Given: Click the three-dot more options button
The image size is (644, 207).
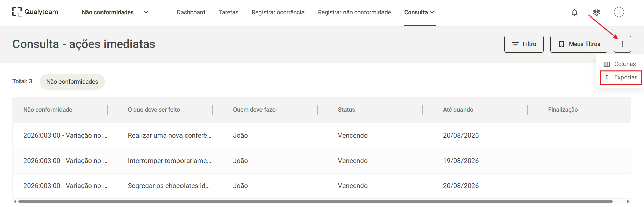Looking at the screenshot, I should (622, 44).
